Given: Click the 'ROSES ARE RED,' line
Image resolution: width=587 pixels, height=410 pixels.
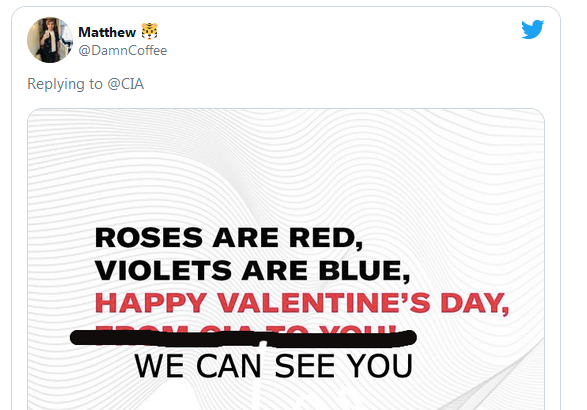Looking at the screenshot, I should coord(229,238).
